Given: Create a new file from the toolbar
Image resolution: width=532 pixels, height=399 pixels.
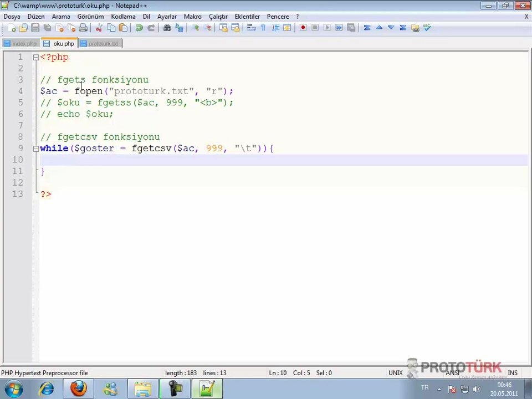Looking at the screenshot, I should (12, 28).
